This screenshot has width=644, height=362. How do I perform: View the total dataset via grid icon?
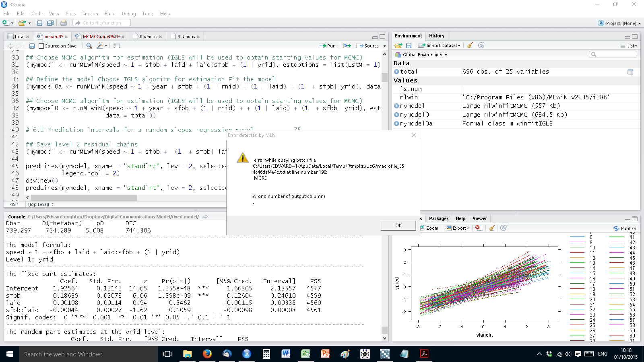click(x=630, y=72)
